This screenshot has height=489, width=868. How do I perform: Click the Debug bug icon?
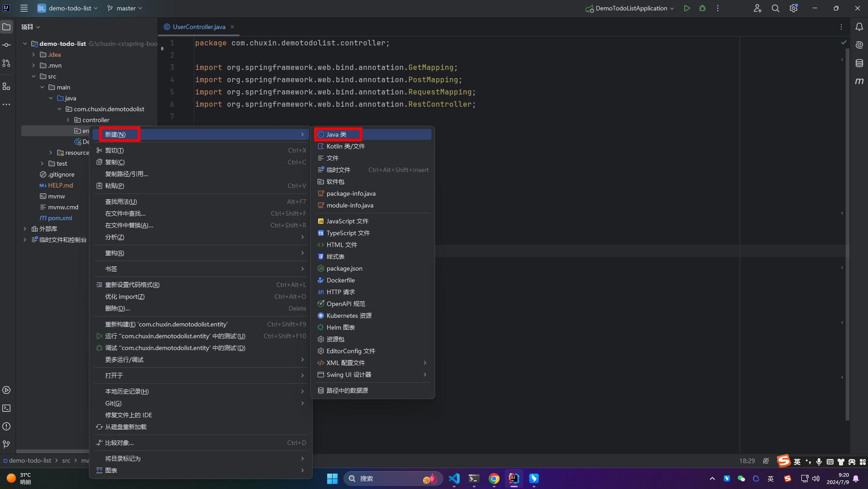pyautogui.click(x=702, y=8)
